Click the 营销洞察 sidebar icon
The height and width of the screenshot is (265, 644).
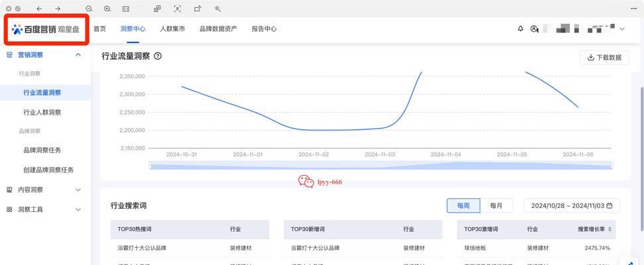tap(9, 54)
